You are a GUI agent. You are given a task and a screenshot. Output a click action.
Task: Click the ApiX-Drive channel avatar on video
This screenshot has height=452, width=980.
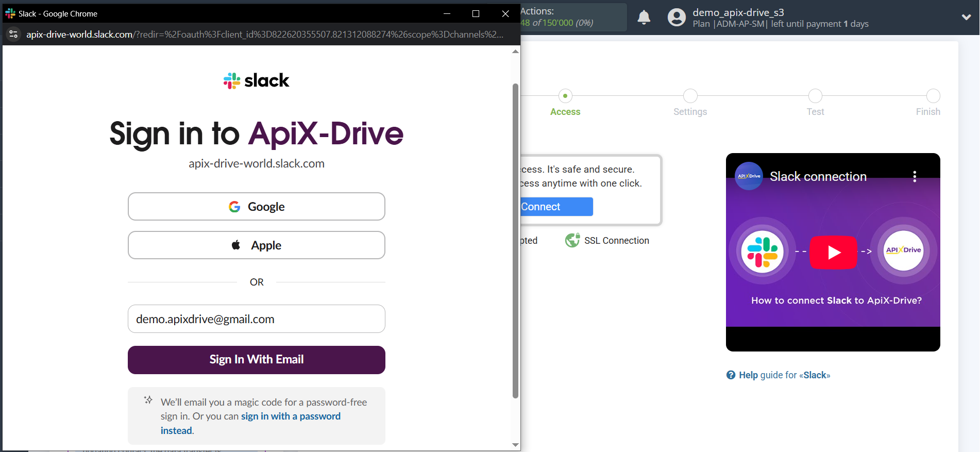[x=749, y=176]
